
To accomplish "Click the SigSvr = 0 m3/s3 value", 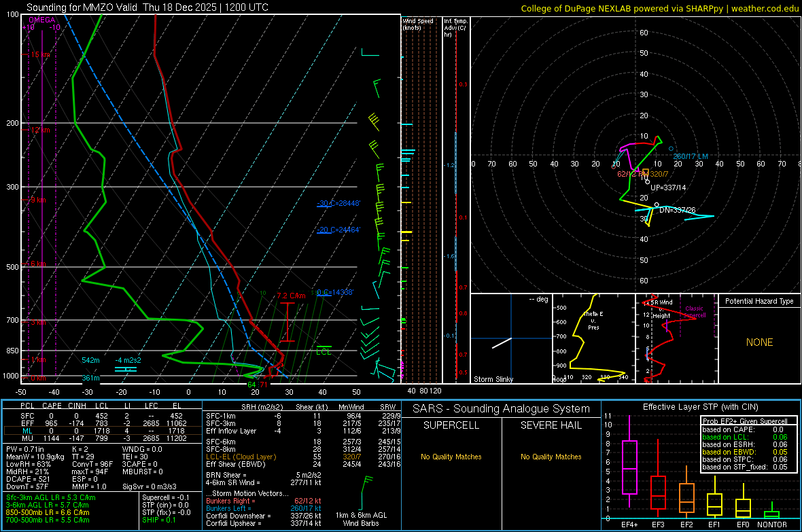I will click(150, 487).
